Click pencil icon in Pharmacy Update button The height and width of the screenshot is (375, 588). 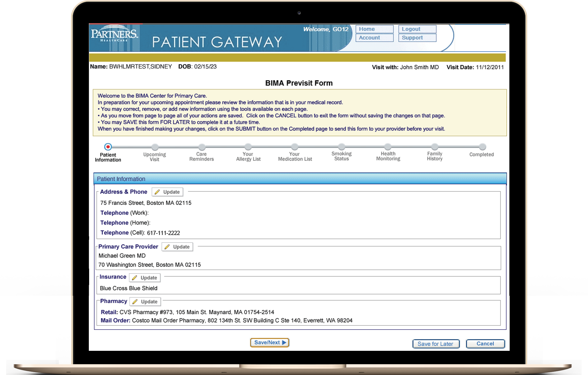(135, 302)
